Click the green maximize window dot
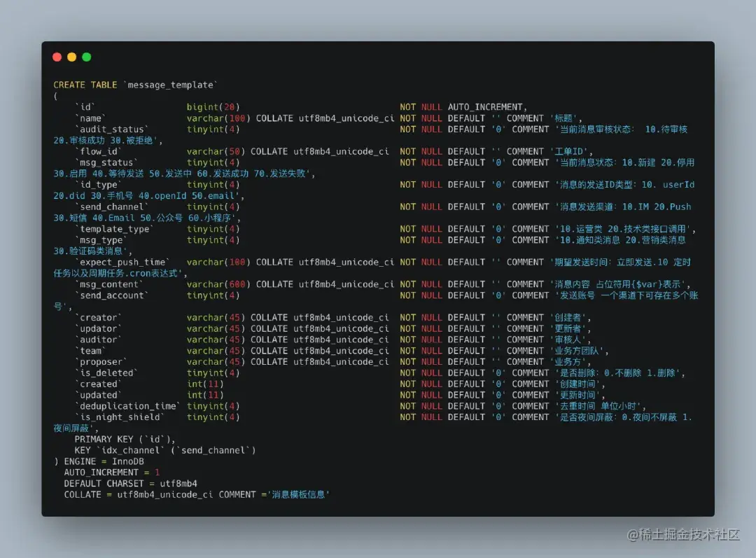The width and height of the screenshot is (756, 558). click(87, 57)
